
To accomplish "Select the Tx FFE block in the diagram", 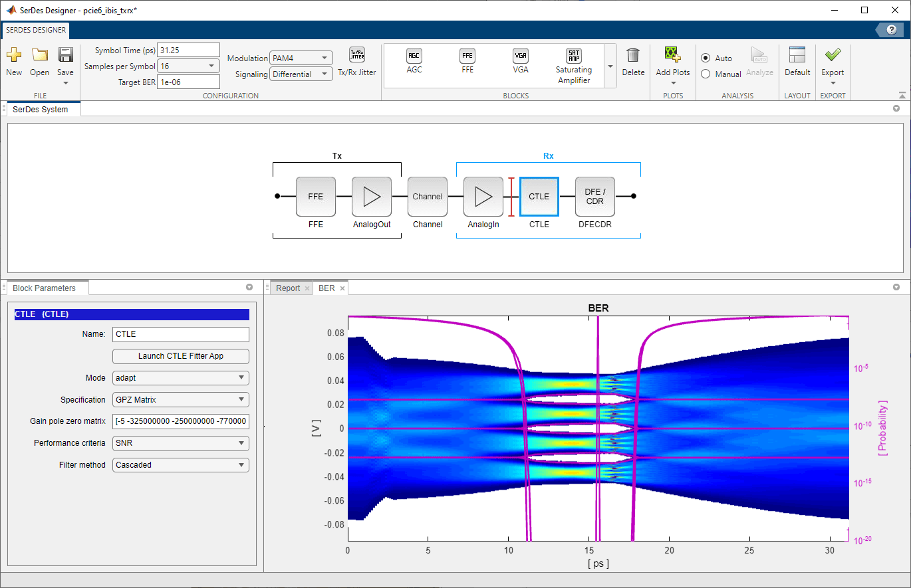I will 316,197.
